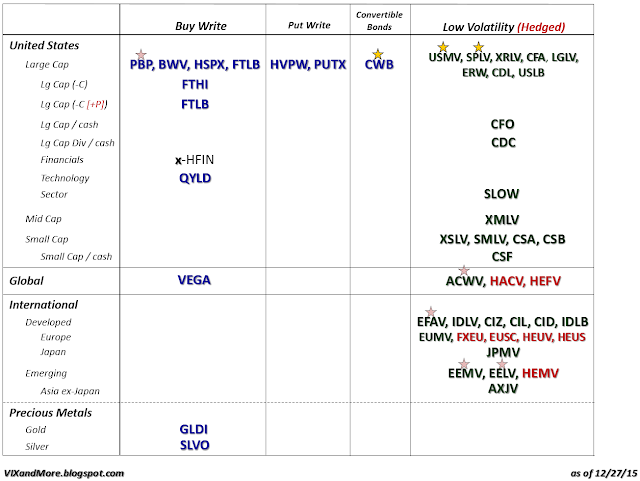The image size is (640, 481).
Task: Click the Lg Cap / cash row label
Action: [69, 125]
